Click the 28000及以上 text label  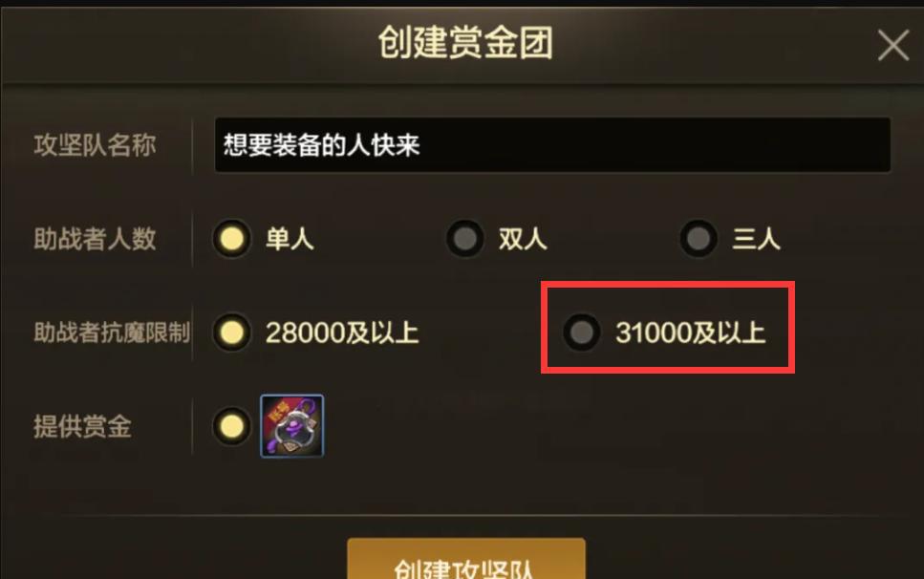pos(342,332)
